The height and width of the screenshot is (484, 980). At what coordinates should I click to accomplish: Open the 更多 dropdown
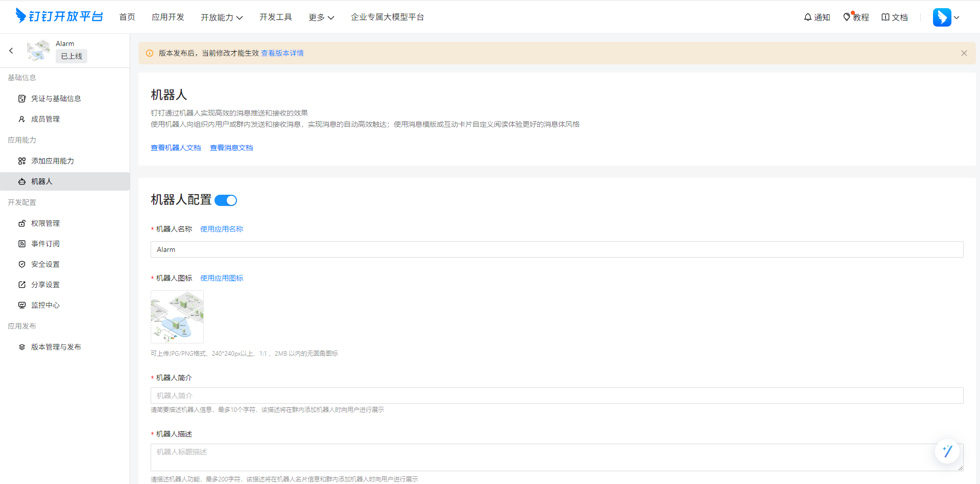point(321,17)
